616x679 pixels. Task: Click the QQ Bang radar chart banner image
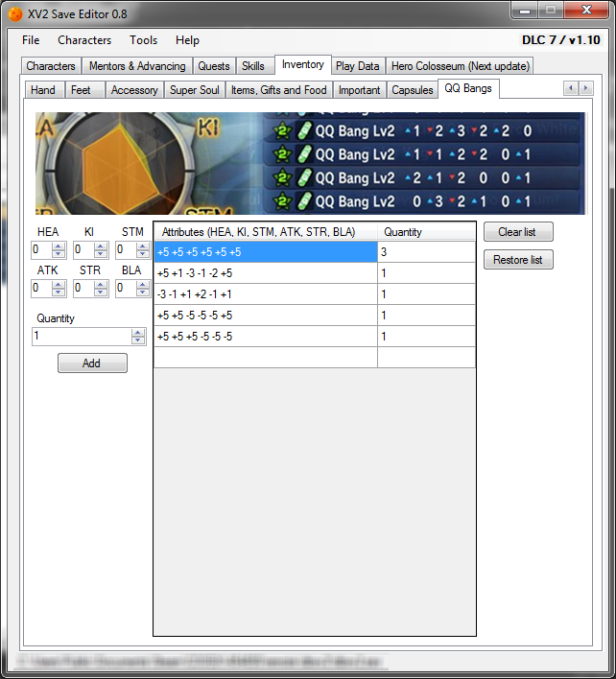pyautogui.click(x=310, y=164)
